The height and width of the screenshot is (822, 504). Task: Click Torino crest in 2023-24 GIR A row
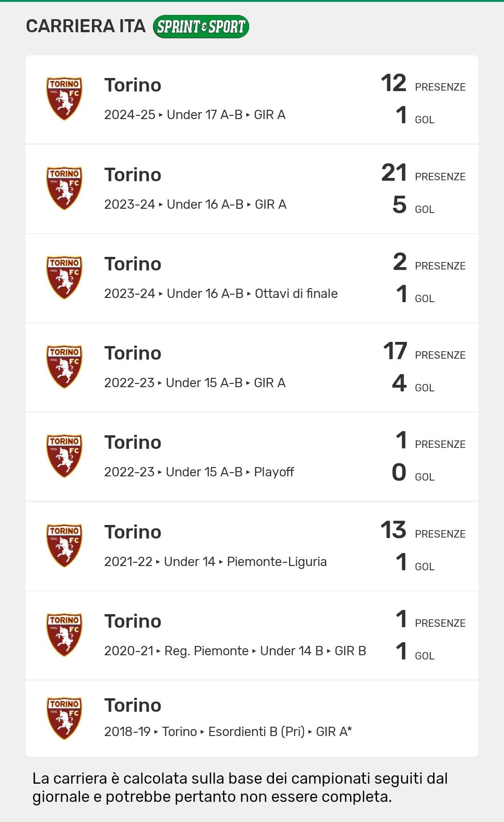[x=64, y=188]
